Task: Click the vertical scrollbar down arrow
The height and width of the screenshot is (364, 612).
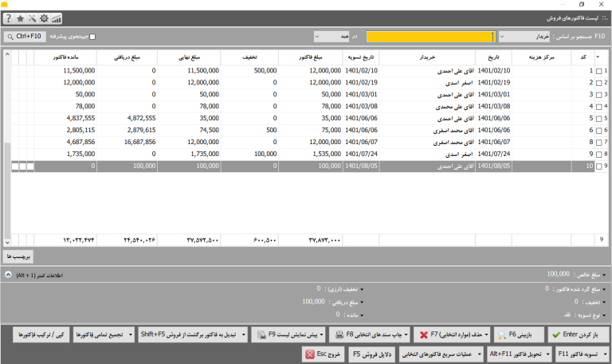Action: click(x=7, y=242)
